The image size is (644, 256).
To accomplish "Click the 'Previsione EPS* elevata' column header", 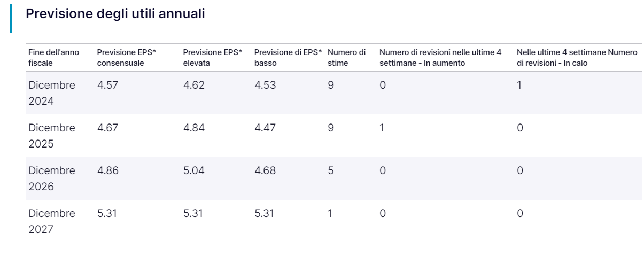I will pos(213,58).
